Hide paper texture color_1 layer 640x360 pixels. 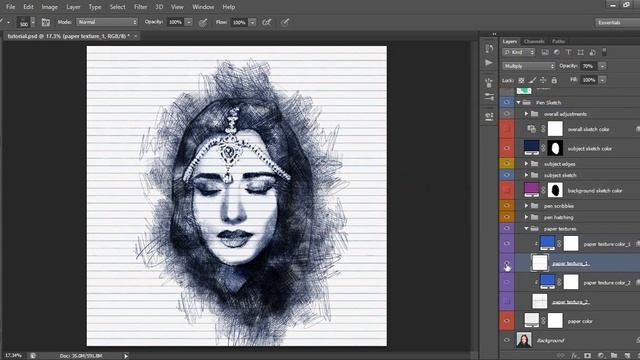[507, 244]
